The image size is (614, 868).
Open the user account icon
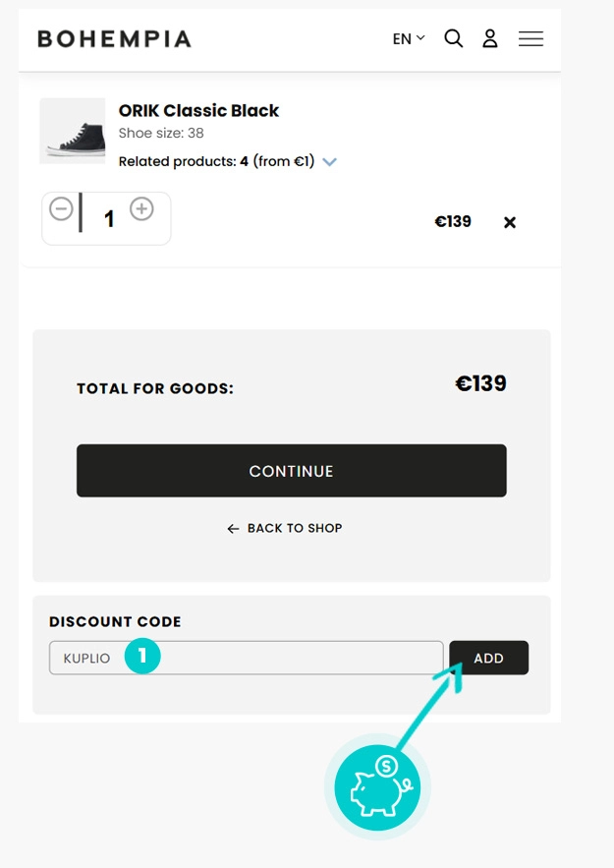pos(489,39)
